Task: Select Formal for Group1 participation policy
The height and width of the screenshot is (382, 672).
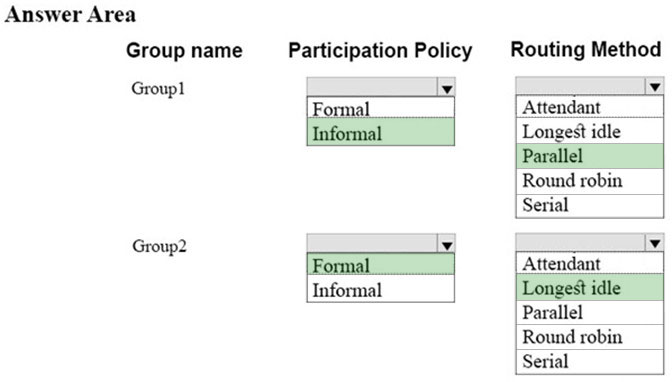Action: (x=381, y=108)
